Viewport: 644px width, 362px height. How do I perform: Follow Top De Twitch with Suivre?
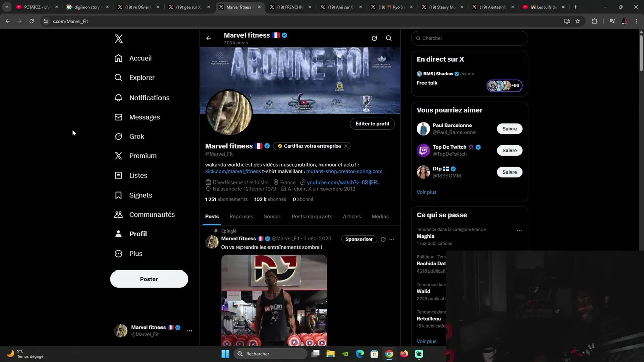[x=509, y=150]
